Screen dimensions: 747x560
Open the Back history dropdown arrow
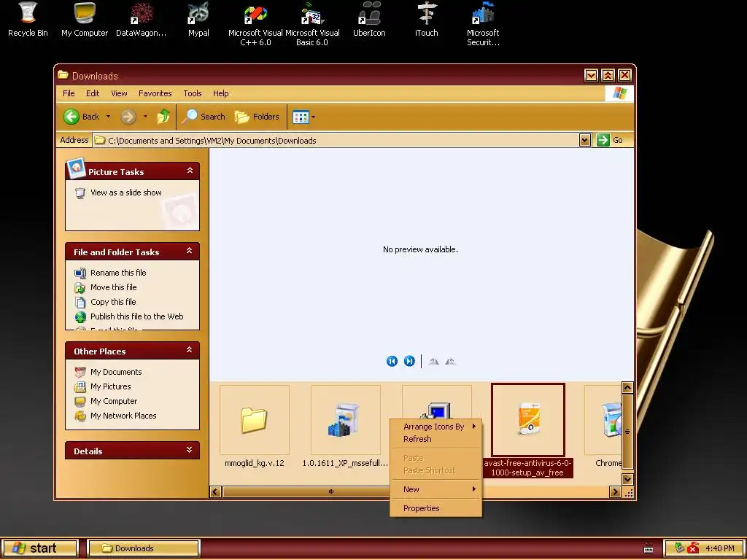(x=108, y=117)
